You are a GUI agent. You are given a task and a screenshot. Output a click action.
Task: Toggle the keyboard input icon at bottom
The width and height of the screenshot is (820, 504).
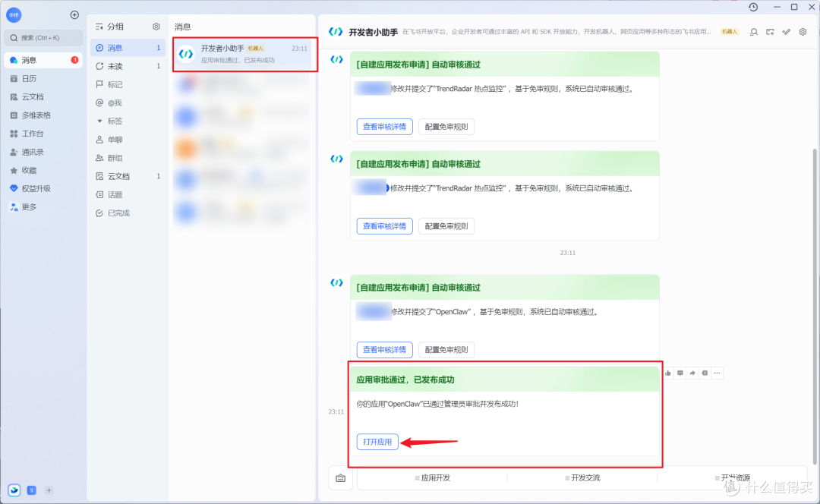tap(340, 478)
